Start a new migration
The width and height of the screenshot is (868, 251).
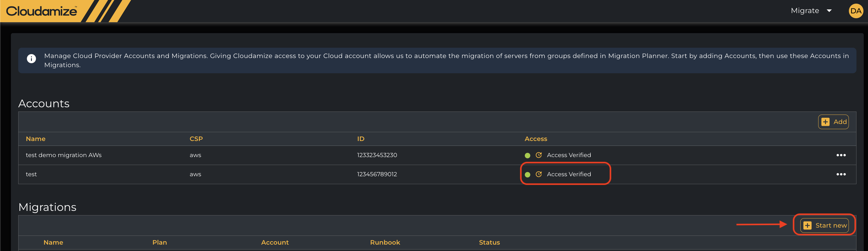click(824, 225)
